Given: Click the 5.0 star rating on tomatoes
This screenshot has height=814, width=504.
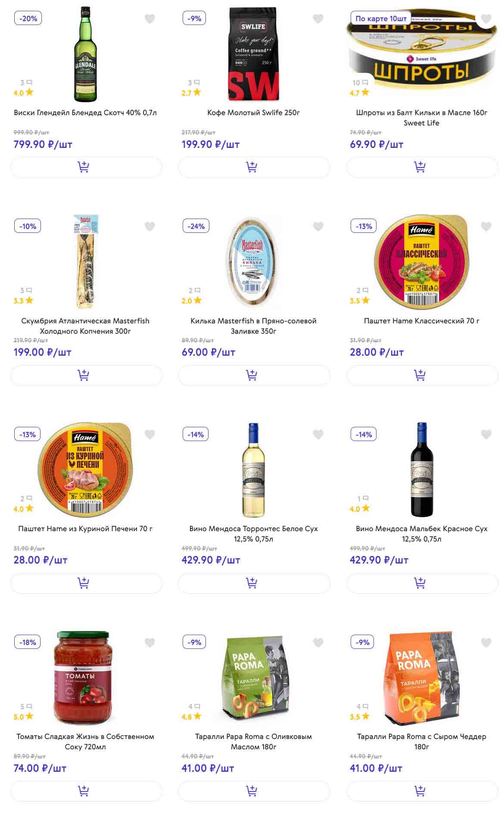Looking at the screenshot, I should point(23,717).
